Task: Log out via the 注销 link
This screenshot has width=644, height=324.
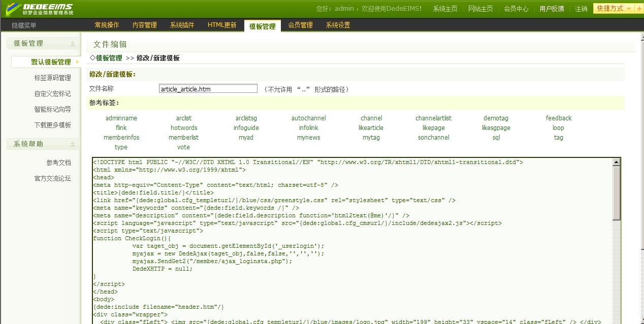Action: coord(581,9)
